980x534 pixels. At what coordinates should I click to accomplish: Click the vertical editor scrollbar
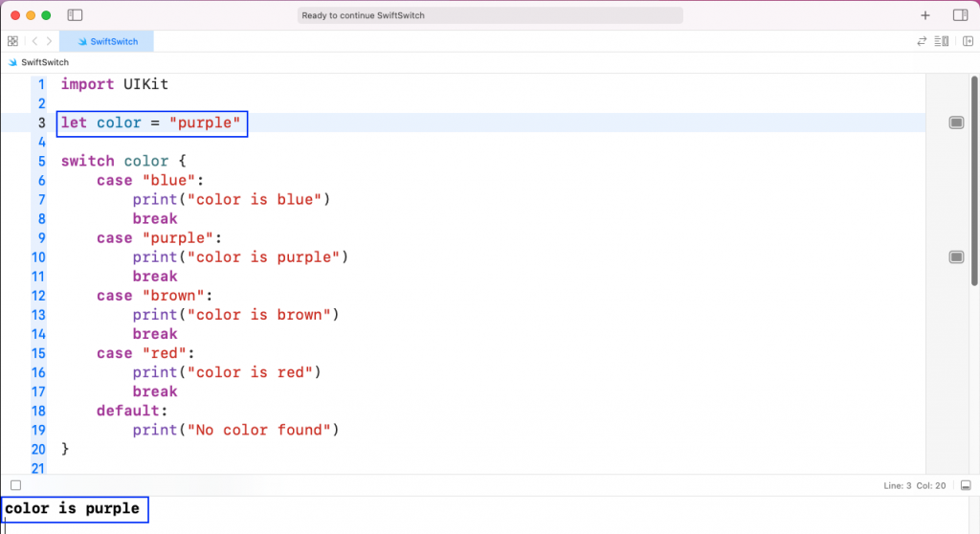[974, 181]
